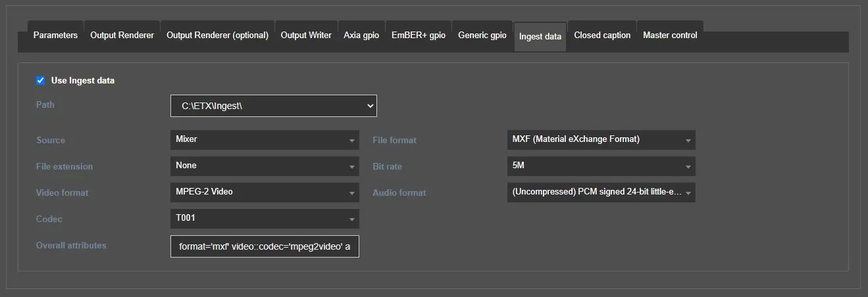Open the Axia gpio tab
Screen dimensions: 868x297
point(361,35)
